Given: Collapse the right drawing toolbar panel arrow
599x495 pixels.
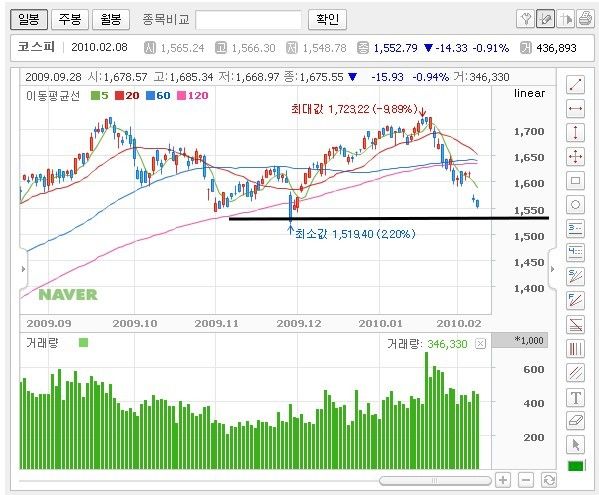Looking at the screenshot, I should coord(552,269).
